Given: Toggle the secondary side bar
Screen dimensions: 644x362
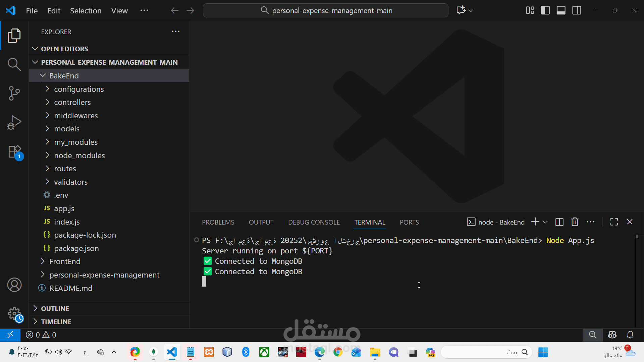Looking at the screenshot, I should 577,10.
